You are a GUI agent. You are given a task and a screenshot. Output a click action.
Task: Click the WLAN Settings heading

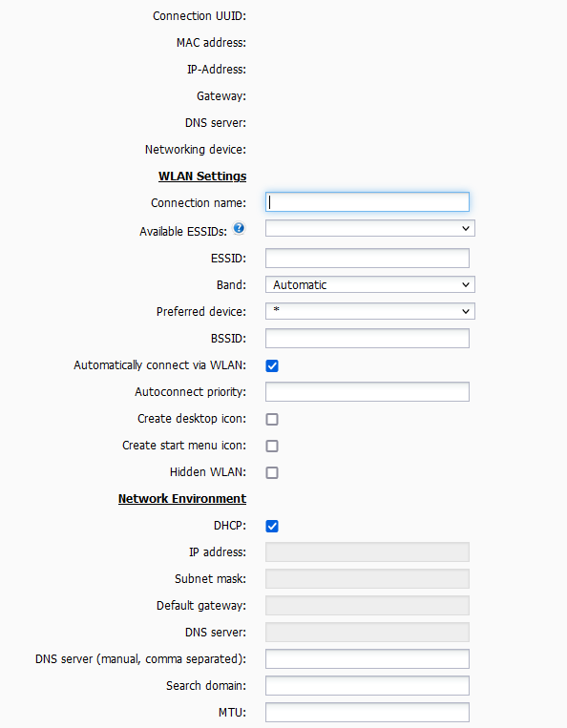[202, 177]
